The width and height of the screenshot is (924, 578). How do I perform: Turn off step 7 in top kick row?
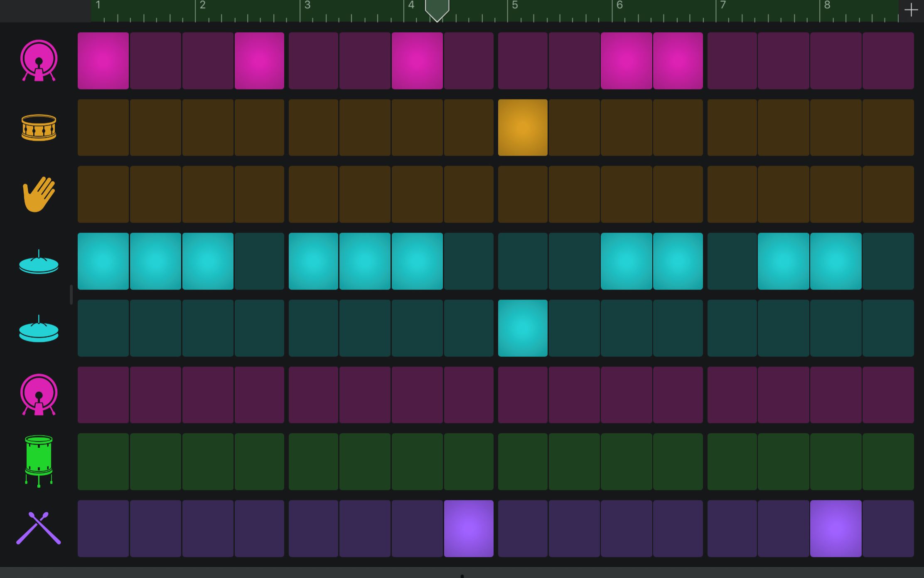point(417,61)
